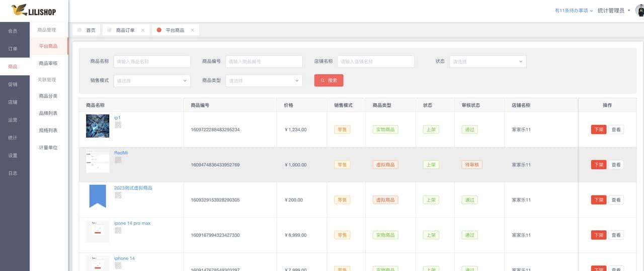View the ipone 14 pro max thumbnail
The image size is (644, 271).
[98, 232]
